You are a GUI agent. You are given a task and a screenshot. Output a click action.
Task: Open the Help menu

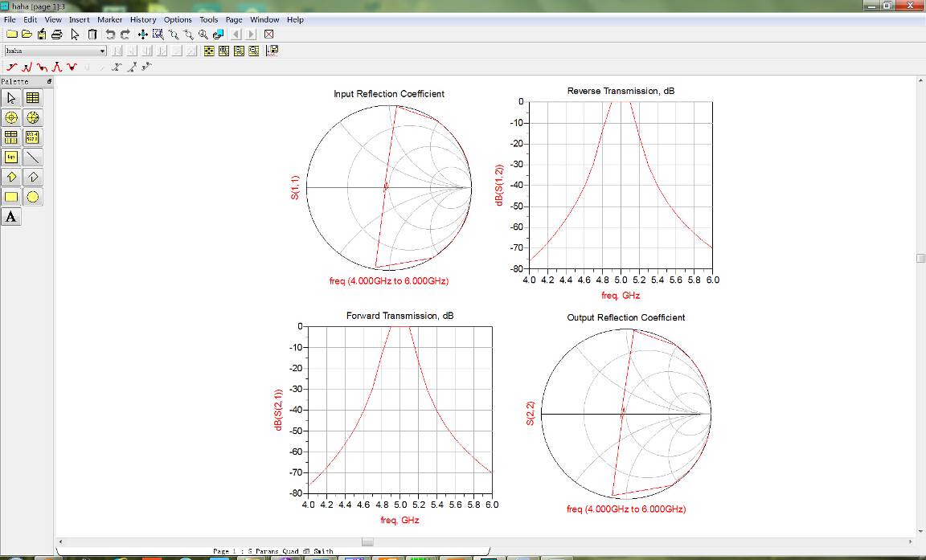(295, 19)
